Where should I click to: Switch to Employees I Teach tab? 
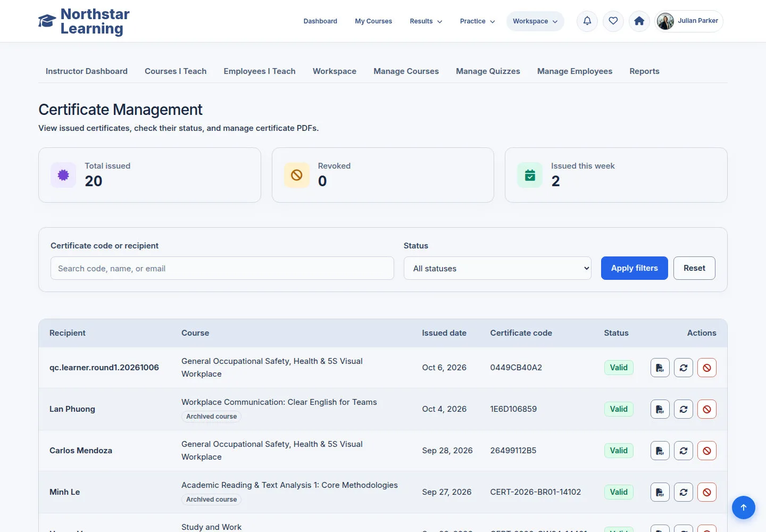point(260,71)
